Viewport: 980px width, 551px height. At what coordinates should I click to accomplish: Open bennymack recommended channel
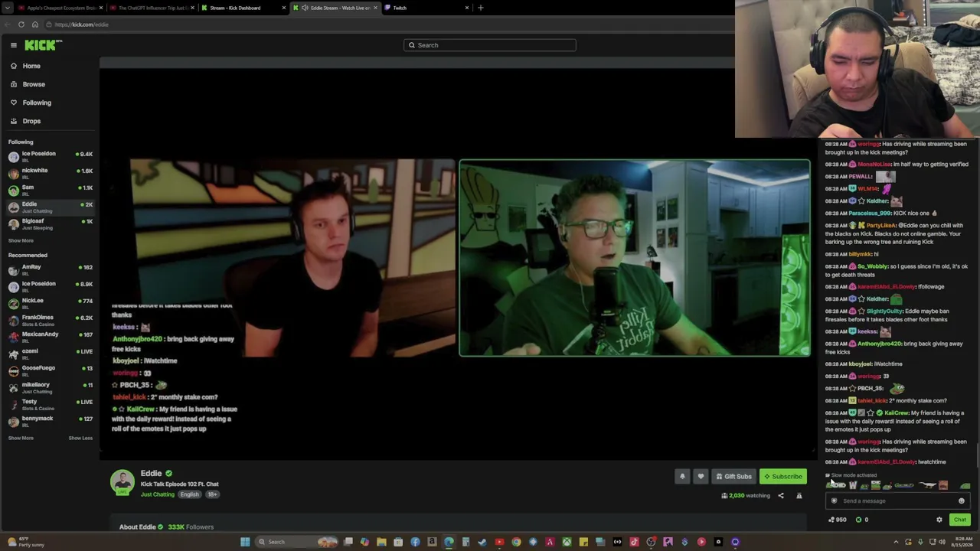[50, 421]
